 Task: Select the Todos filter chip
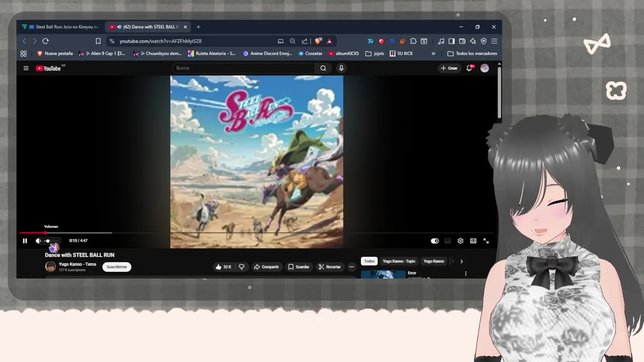pos(369,261)
